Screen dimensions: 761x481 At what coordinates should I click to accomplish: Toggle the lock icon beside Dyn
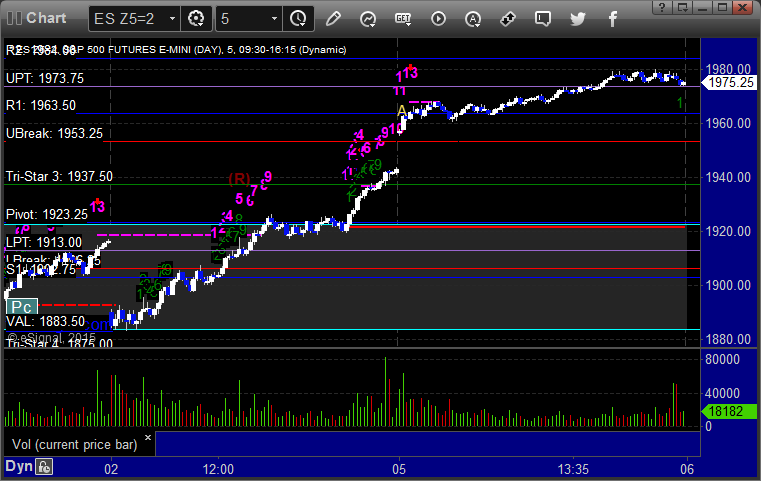click(x=44, y=467)
